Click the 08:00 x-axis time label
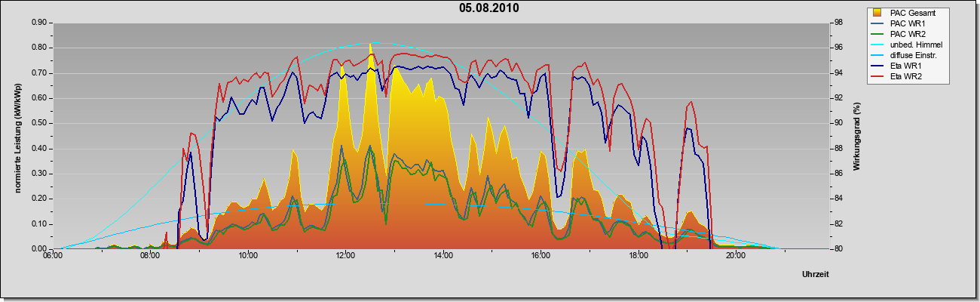980x302 pixels. tap(149, 257)
